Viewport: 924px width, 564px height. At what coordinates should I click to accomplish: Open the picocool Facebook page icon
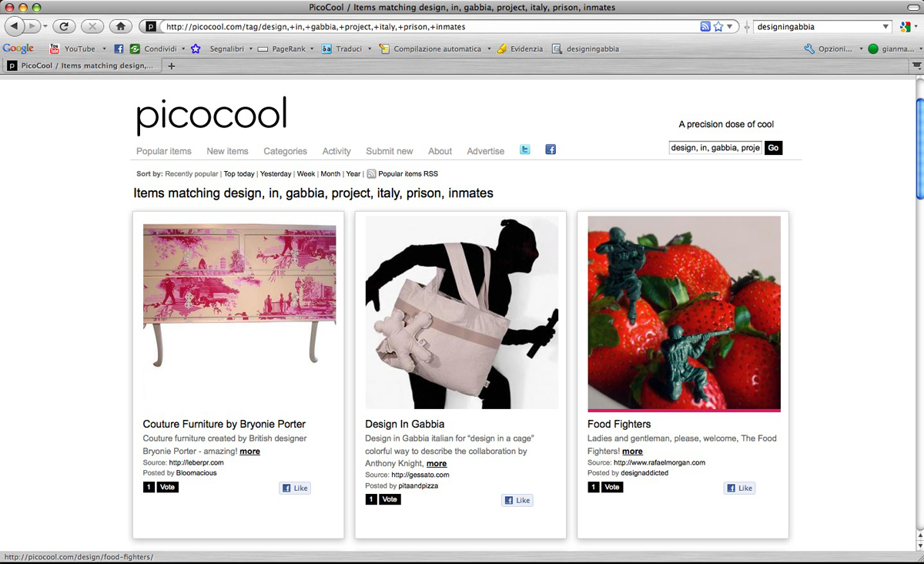point(551,149)
